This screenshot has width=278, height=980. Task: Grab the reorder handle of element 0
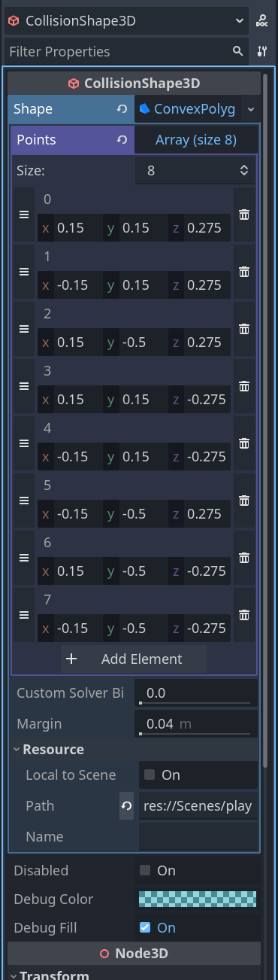pos(24,215)
